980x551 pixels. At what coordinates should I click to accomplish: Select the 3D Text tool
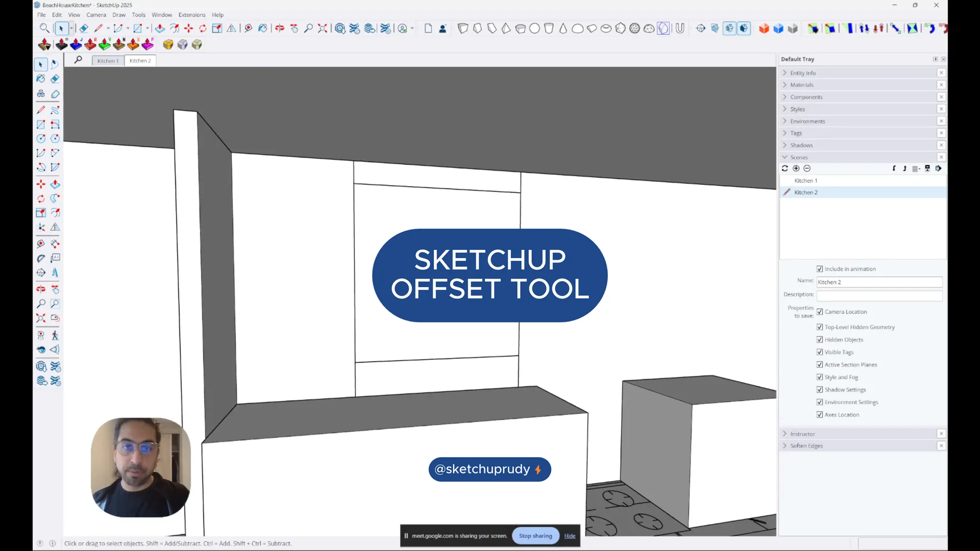click(x=55, y=272)
